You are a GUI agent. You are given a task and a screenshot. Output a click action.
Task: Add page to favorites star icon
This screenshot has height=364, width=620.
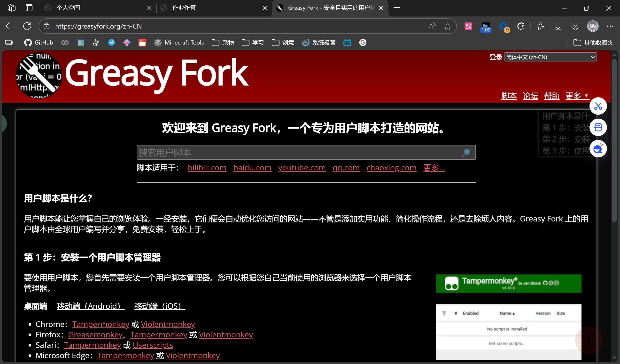click(447, 26)
